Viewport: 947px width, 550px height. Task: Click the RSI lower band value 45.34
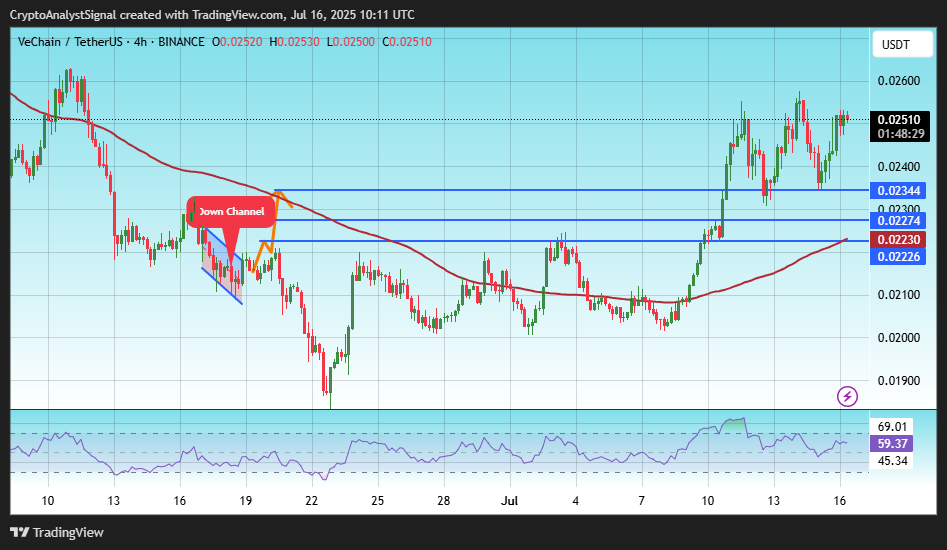click(892, 461)
